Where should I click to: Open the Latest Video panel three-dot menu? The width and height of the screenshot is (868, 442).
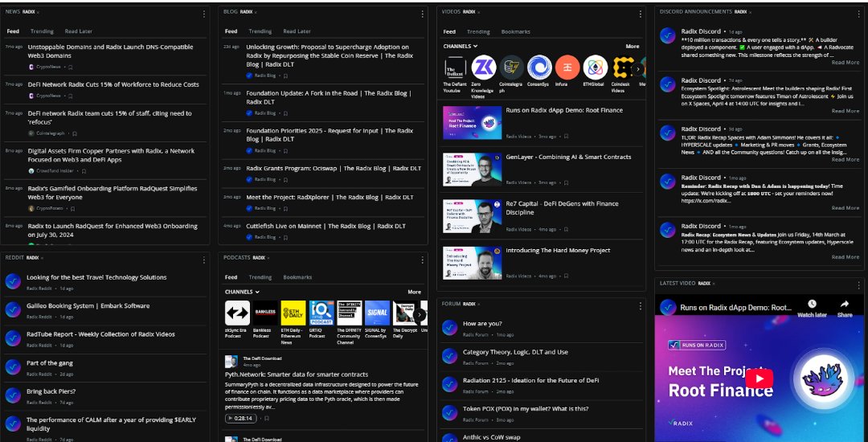(858, 285)
